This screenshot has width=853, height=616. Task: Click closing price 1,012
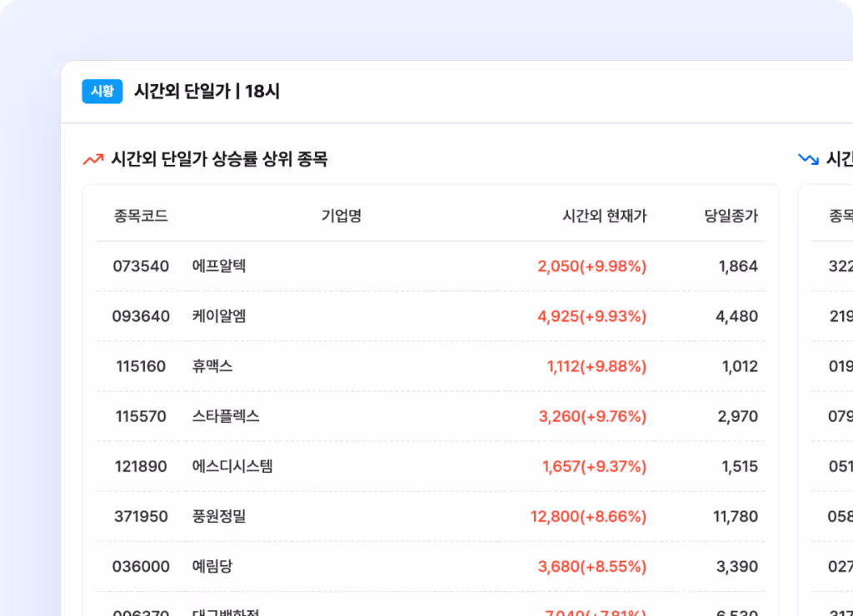740,366
